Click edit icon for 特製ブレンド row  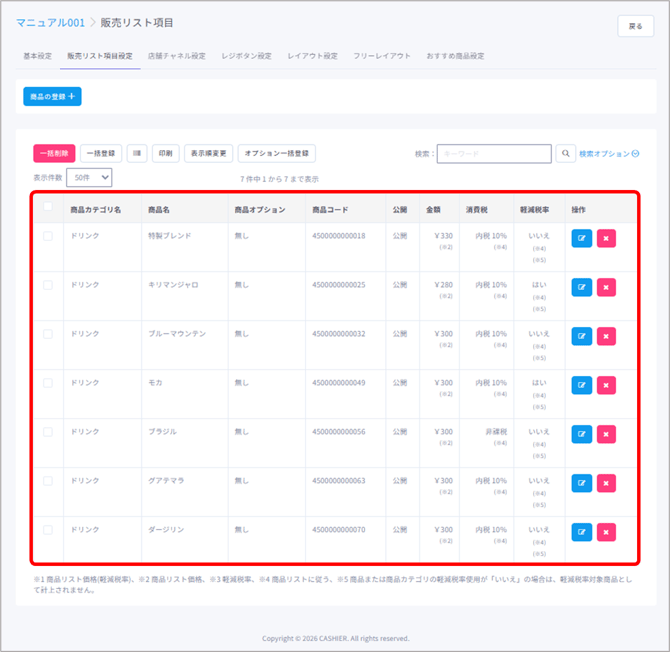tap(582, 239)
